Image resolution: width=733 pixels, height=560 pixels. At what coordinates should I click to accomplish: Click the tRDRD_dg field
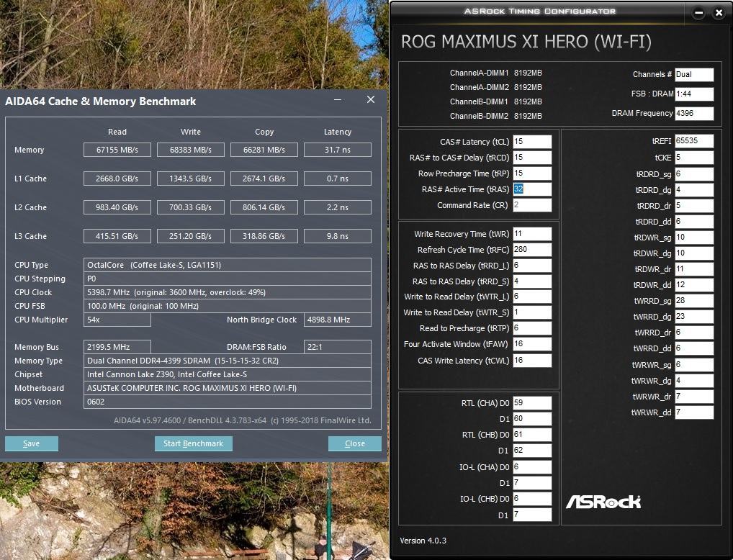coord(694,190)
